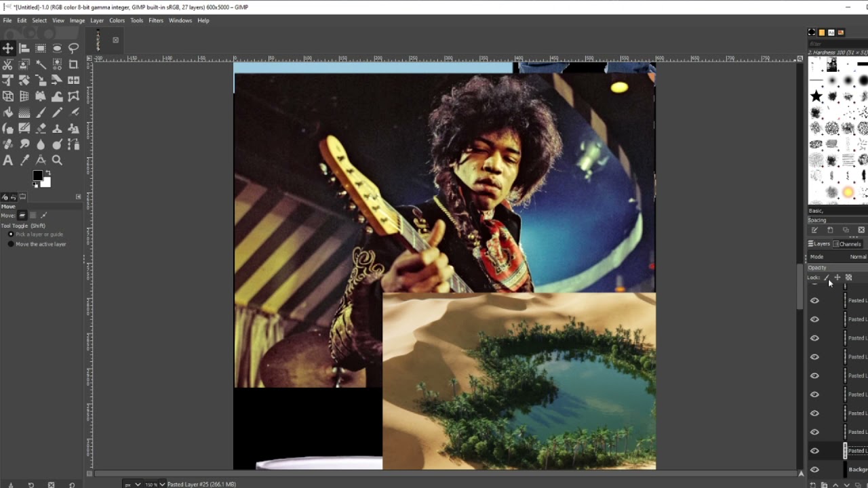Open the File menu

click(7, 20)
